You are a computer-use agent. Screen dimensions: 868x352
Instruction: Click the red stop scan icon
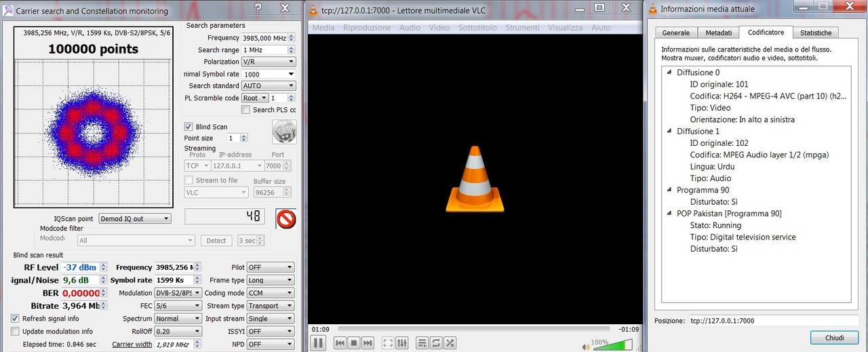click(286, 218)
